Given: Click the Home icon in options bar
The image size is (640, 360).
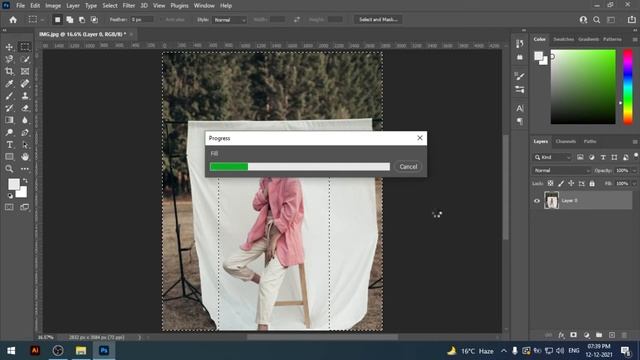Looking at the screenshot, I should click(x=13, y=20).
